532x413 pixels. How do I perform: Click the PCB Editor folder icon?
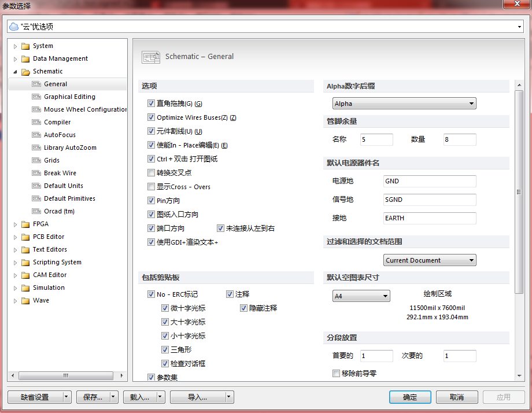tap(25, 237)
